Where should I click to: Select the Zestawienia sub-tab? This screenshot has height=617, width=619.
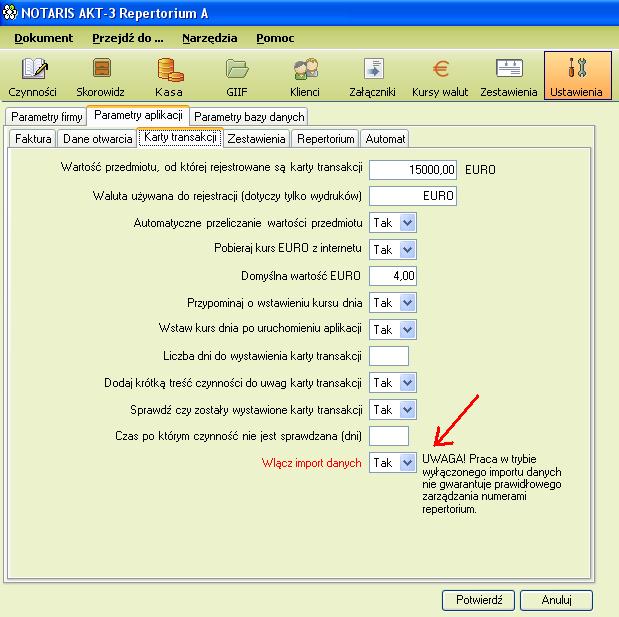[257, 139]
